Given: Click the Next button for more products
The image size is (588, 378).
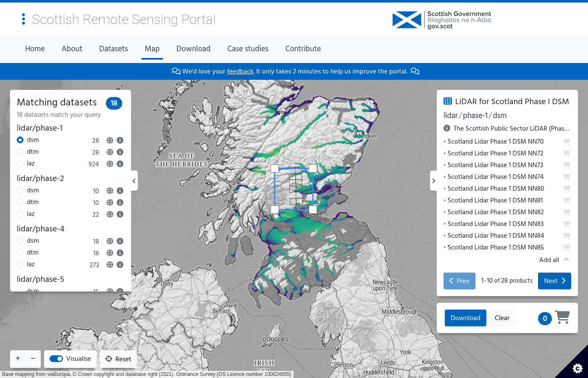Looking at the screenshot, I should tap(554, 281).
